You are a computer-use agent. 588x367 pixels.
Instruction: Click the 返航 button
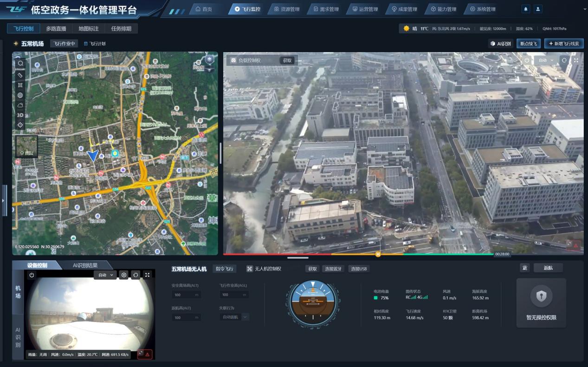[x=548, y=268]
